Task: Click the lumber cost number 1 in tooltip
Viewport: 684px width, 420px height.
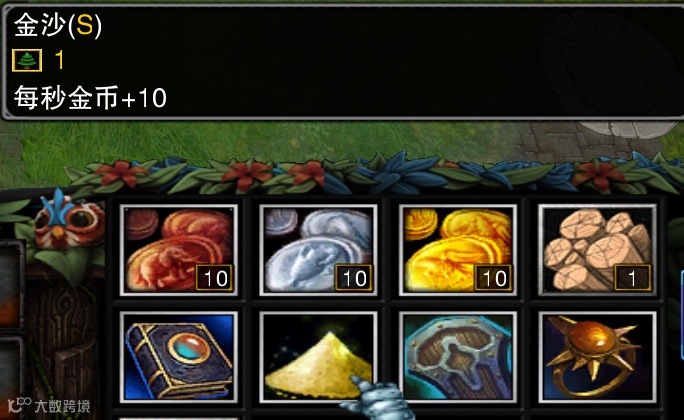Action: pos(60,60)
